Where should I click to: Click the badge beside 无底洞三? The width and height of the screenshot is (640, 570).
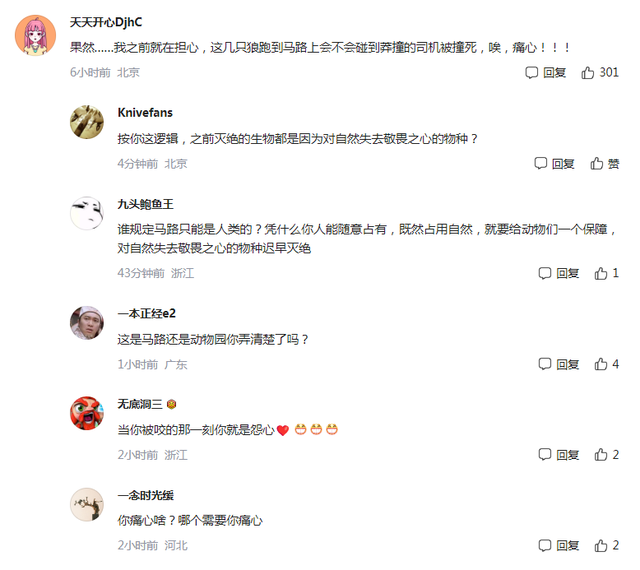pyautogui.click(x=171, y=404)
